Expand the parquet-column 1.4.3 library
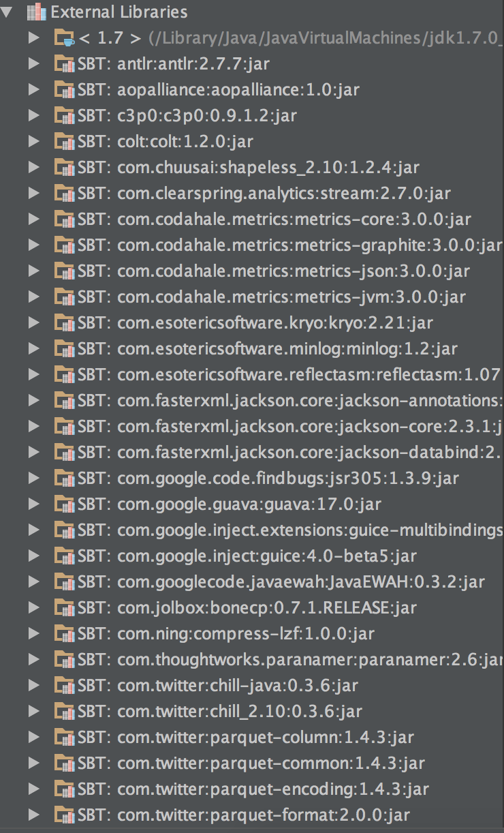Screen dimensions: 504x833 pyautogui.click(x=34, y=738)
